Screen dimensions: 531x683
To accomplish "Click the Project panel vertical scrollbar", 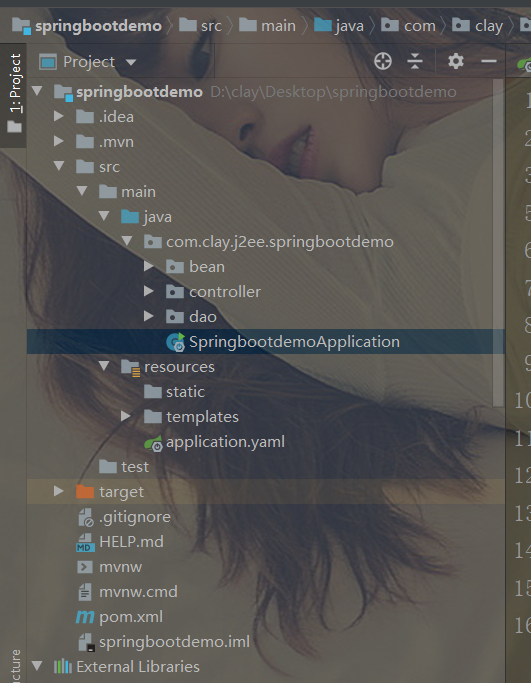I will click(498, 243).
